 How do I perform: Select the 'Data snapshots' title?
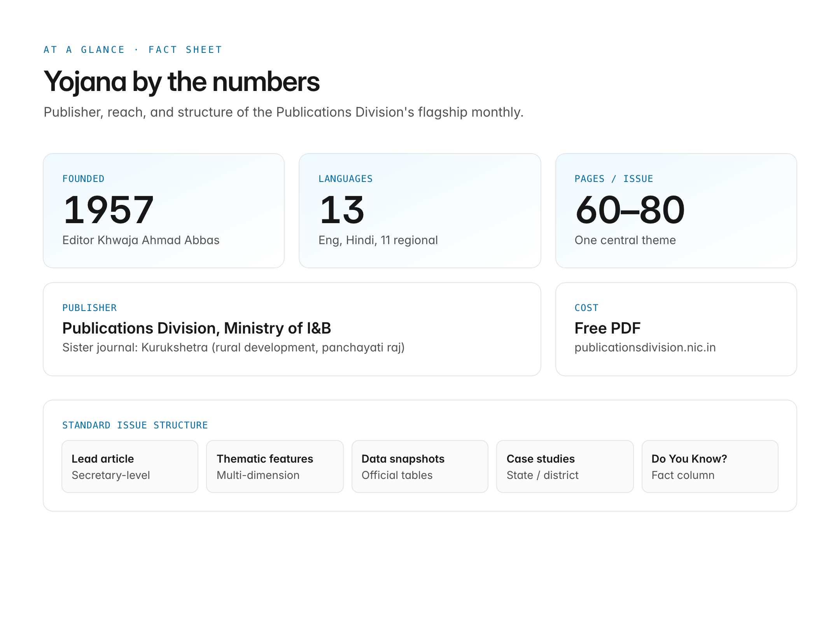click(x=403, y=459)
